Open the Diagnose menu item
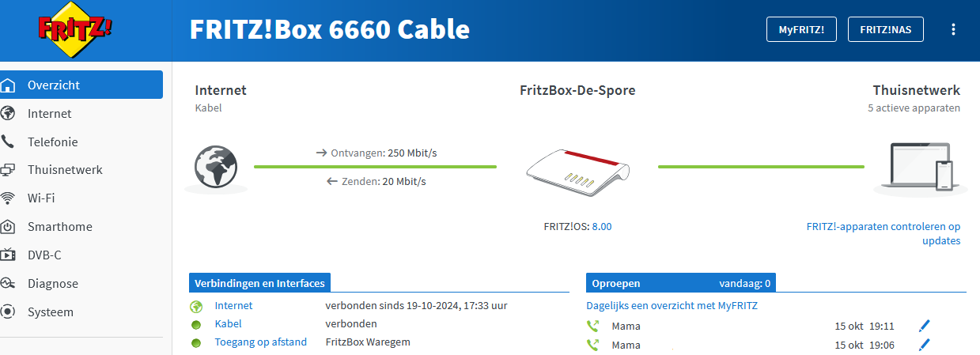980x355 pixels. (53, 283)
